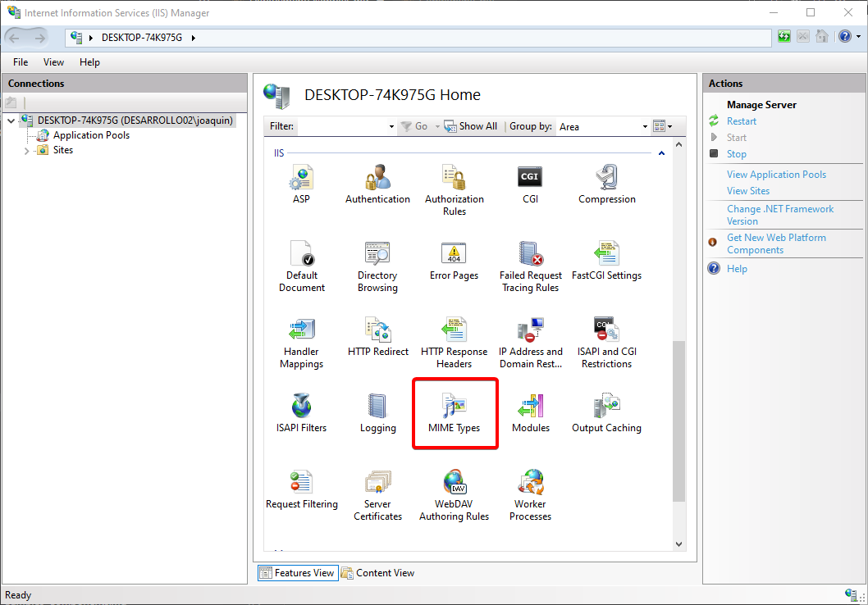The height and width of the screenshot is (605, 868).
Task: Click the features list vertical scrollbar
Action: 678,421
